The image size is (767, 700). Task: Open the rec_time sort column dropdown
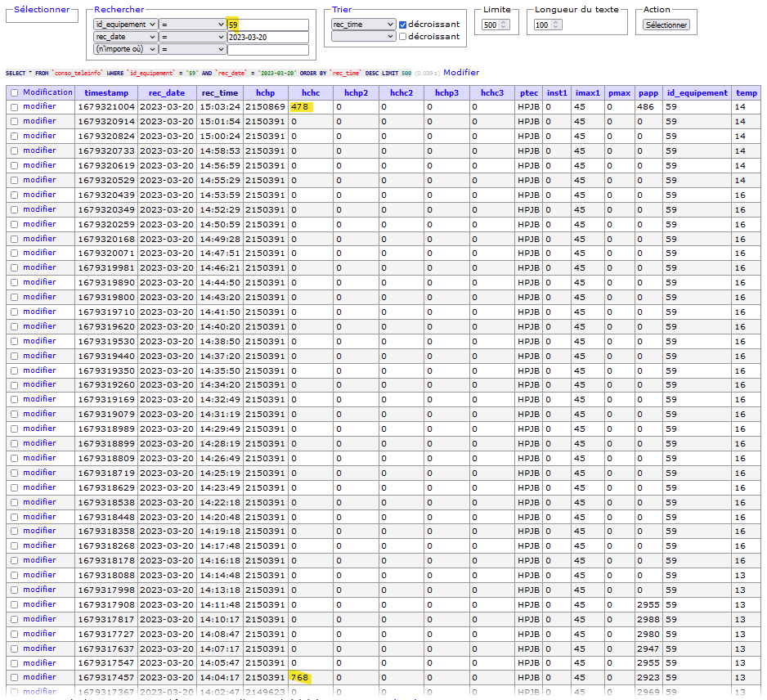point(363,25)
